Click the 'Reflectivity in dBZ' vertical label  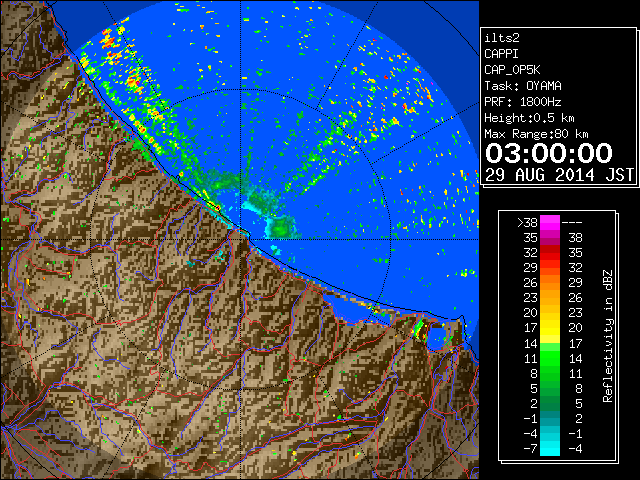(608, 336)
